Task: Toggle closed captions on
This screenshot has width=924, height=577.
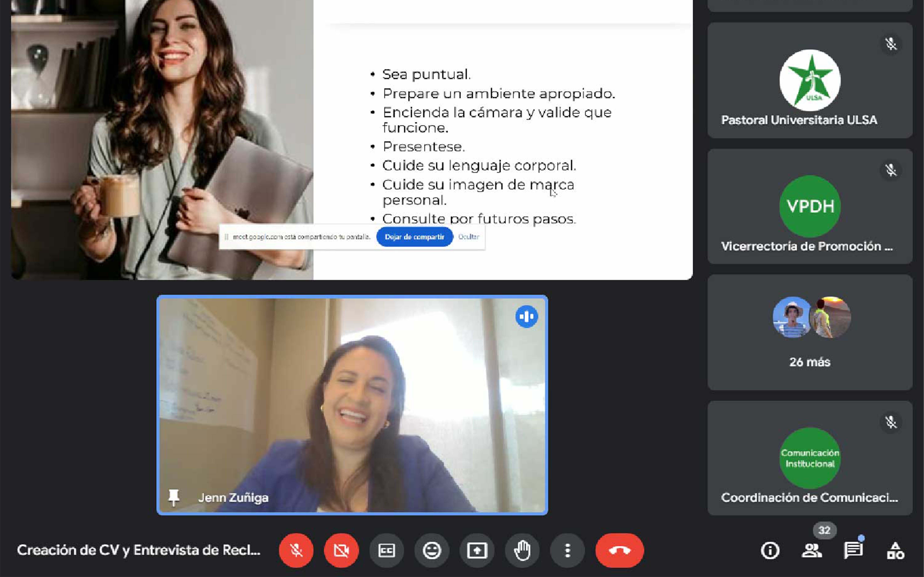Action: (386, 550)
